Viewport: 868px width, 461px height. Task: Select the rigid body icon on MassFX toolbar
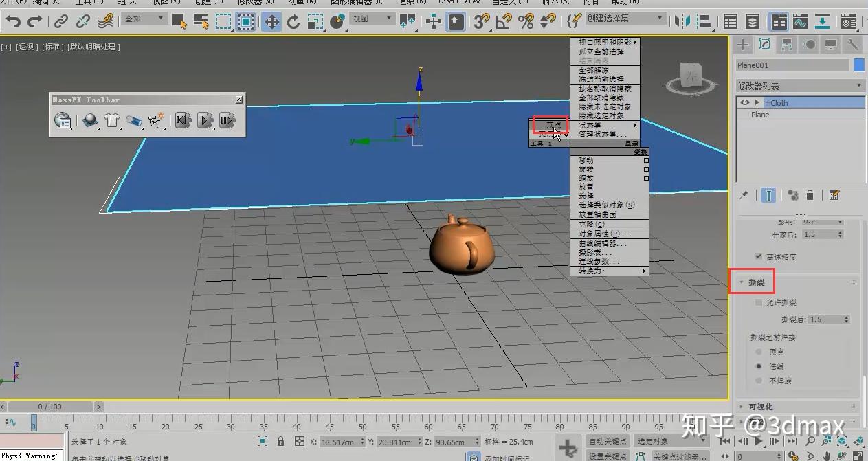point(90,121)
